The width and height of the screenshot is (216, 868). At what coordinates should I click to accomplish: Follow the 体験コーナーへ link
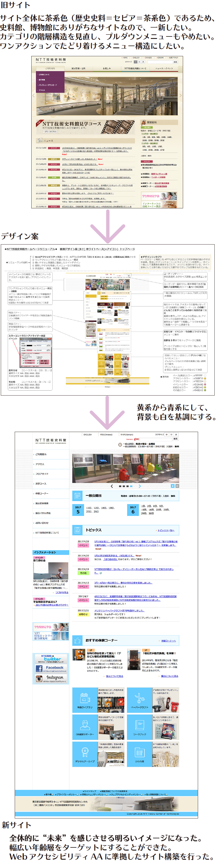coord(168,641)
